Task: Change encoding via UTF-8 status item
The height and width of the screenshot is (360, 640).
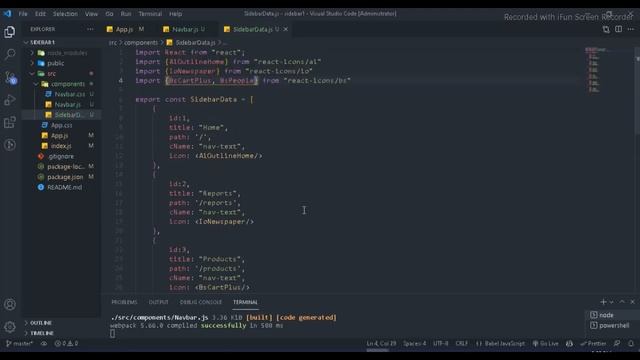Action: (440, 344)
